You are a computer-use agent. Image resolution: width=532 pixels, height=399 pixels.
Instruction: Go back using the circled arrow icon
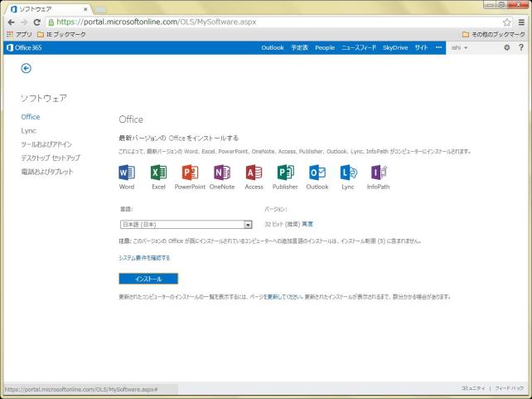tap(26, 68)
